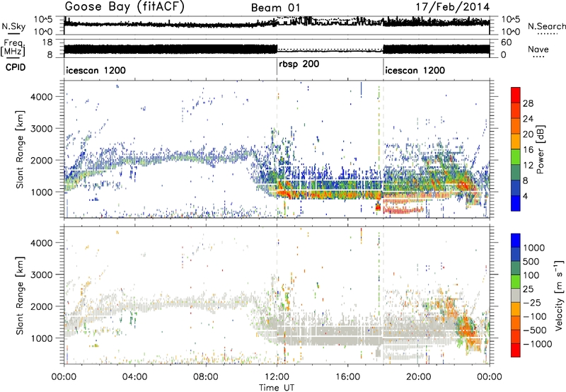Click the 'CPID' row label
Viewport: 566px width, 392px height.
tap(16, 67)
